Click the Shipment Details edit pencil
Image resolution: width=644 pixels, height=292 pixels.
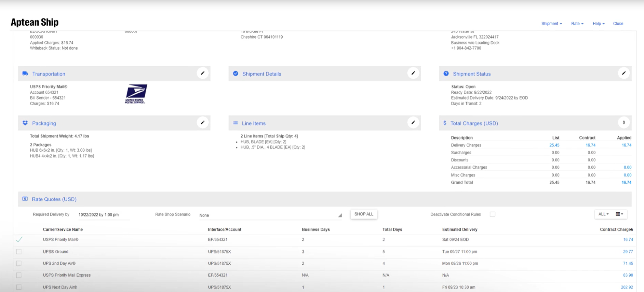click(413, 73)
